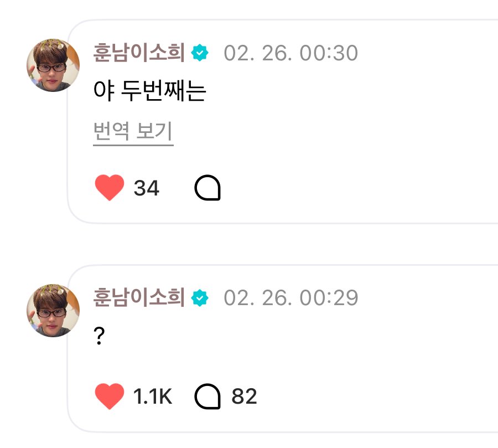Click the 1.1K likes count

pyautogui.click(x=153, y=397)
